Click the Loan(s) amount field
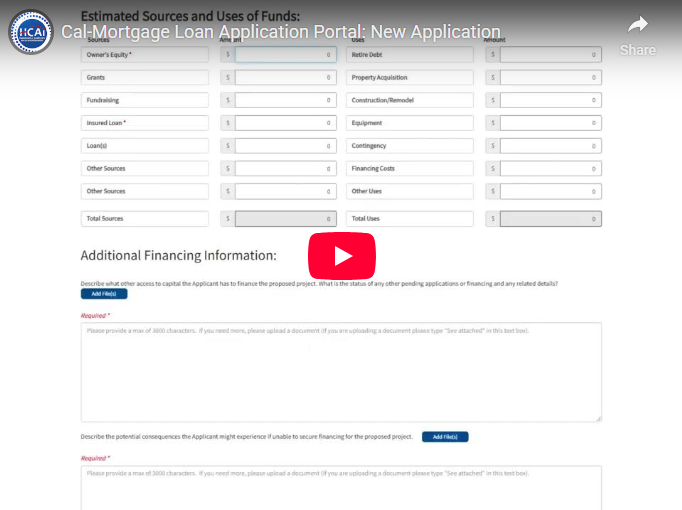This screenshot has width=682, height=510. [286, 146]
